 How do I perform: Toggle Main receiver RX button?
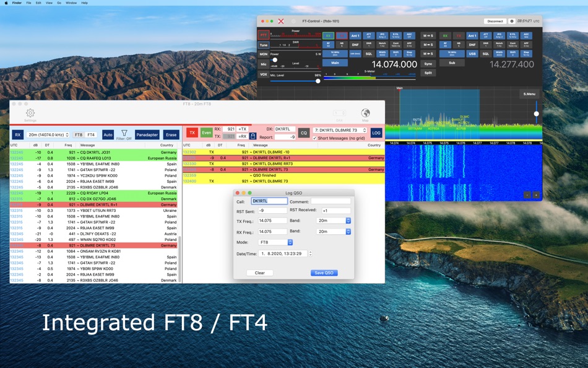[328, 36]
